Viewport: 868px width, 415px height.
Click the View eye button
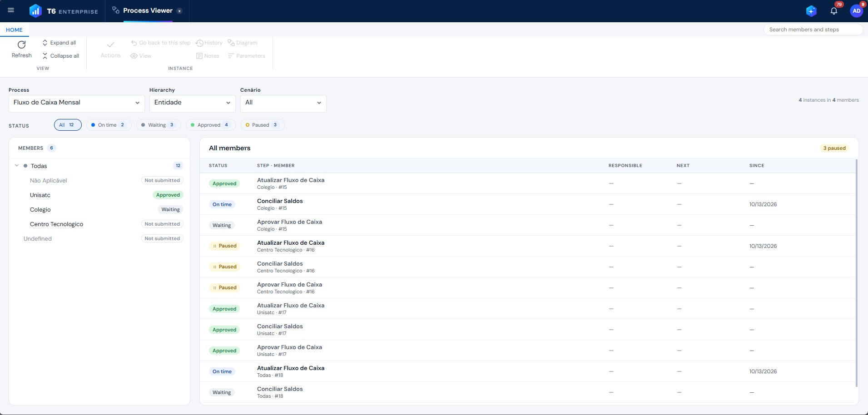[141, 56]
